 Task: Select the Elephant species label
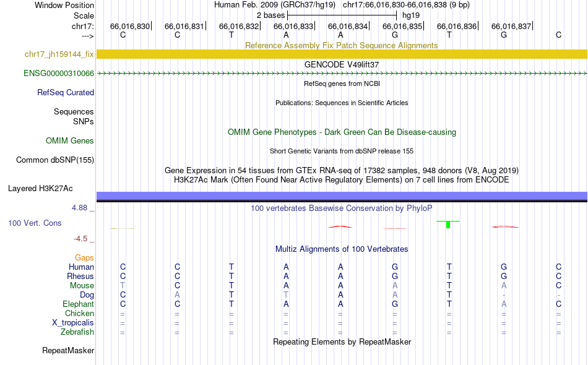pos(78,304)
